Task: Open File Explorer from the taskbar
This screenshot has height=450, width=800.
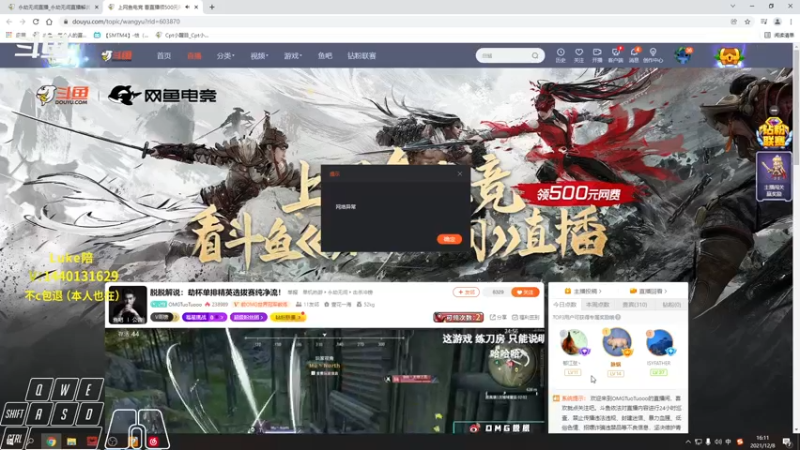Action: (71, 441)
